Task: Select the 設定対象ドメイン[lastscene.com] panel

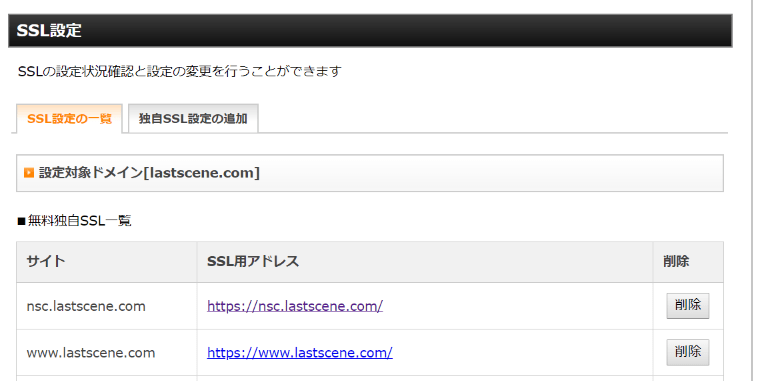Action: click(x=370, y=173)
